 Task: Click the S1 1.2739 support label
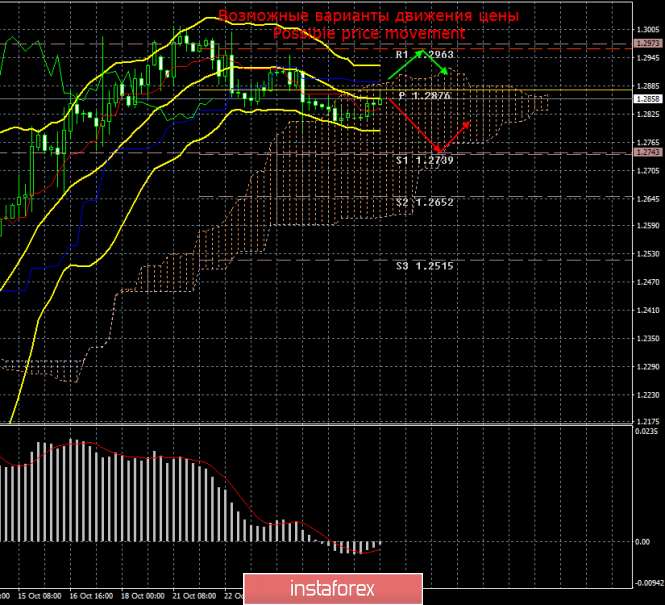425,160
